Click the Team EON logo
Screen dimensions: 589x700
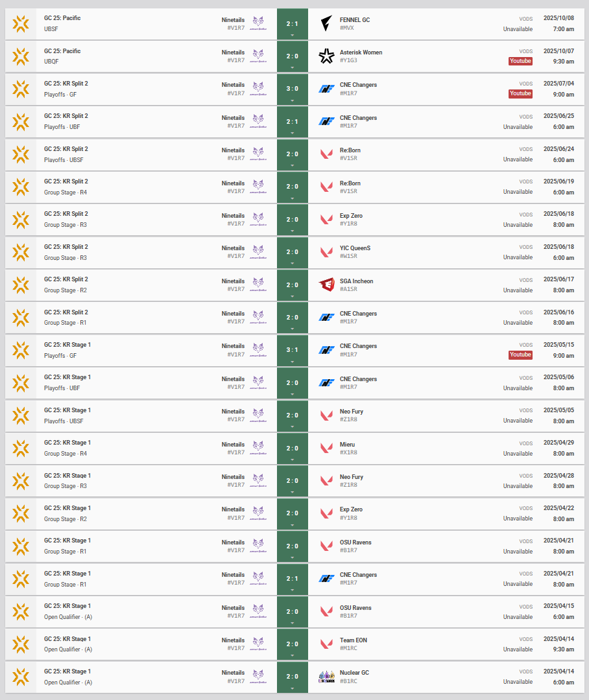pos(326,644)
